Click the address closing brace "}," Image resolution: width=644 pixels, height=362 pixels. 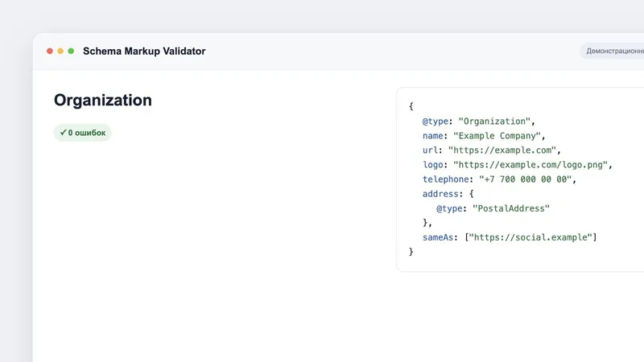click(427, 223)
